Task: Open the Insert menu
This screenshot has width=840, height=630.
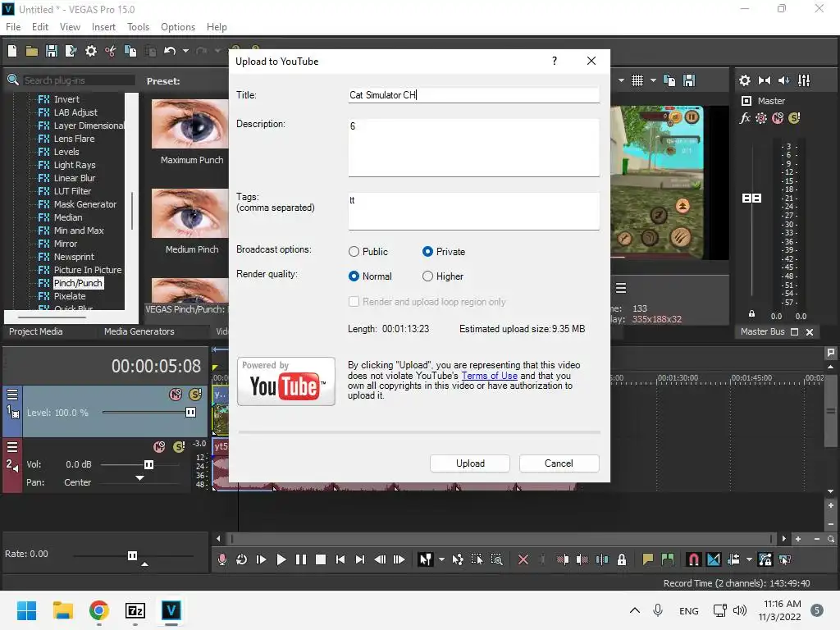Action: (103, 27)
